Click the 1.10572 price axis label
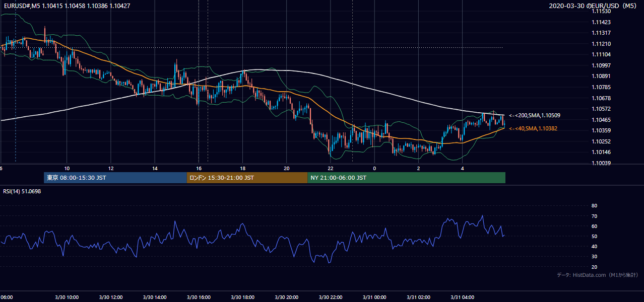The image size is (644, 302). [601, 109]
